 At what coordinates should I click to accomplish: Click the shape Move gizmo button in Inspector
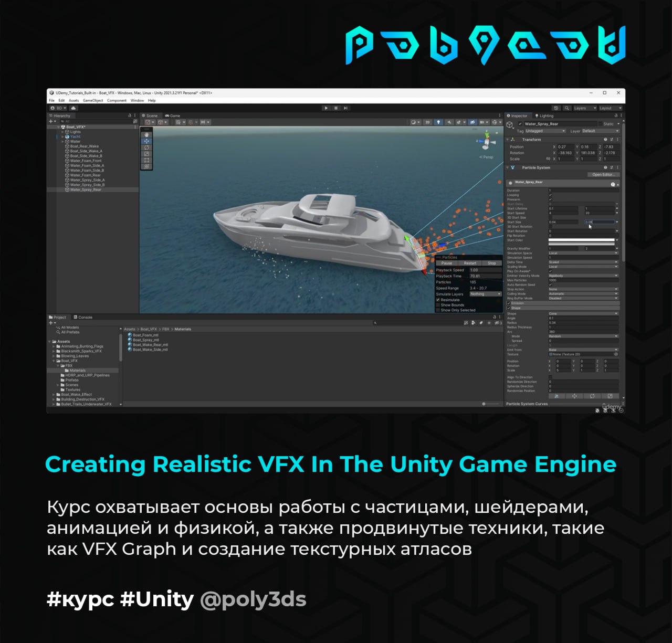point(574,396)
